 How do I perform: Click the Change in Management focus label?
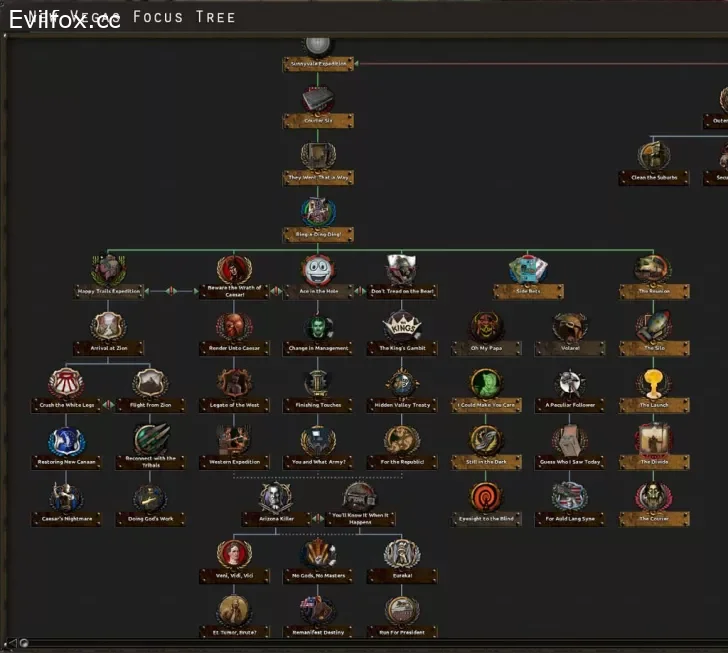pyautogui.click(x=318, y=348)
